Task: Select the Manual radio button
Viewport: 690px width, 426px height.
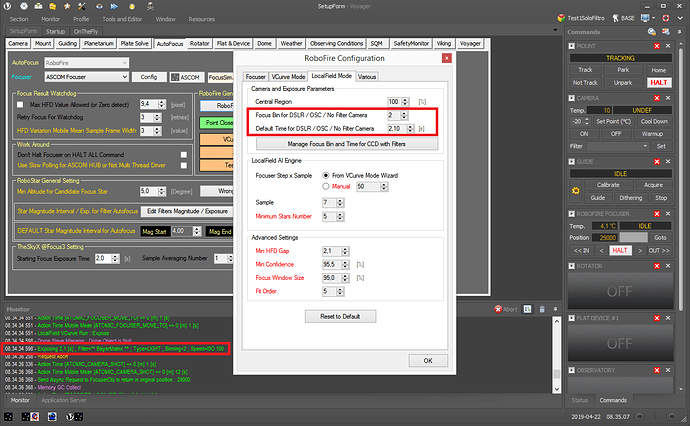Action: click(326, 186)
